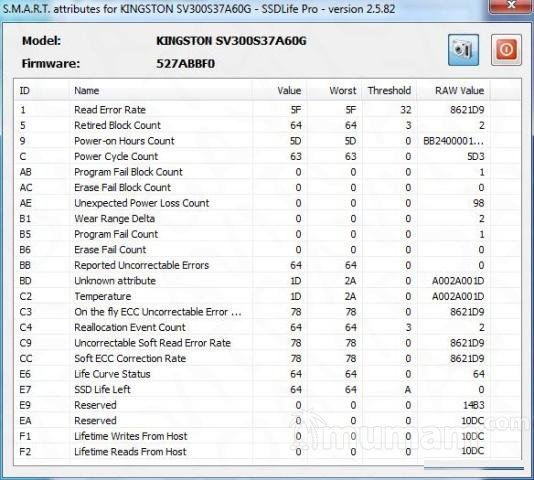Select the Temperature attribute row
This screenshot has width=534, height=480.
(x=252, y=296)
